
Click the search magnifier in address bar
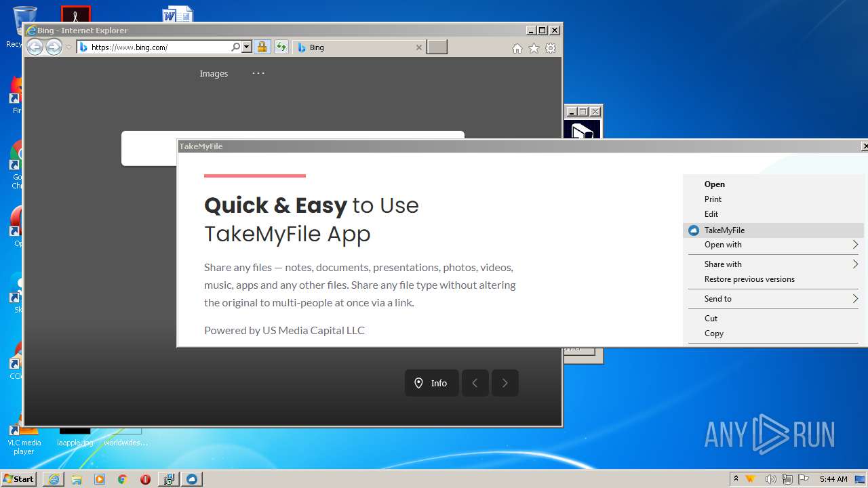pyautogui.click(x=235, y=47)
